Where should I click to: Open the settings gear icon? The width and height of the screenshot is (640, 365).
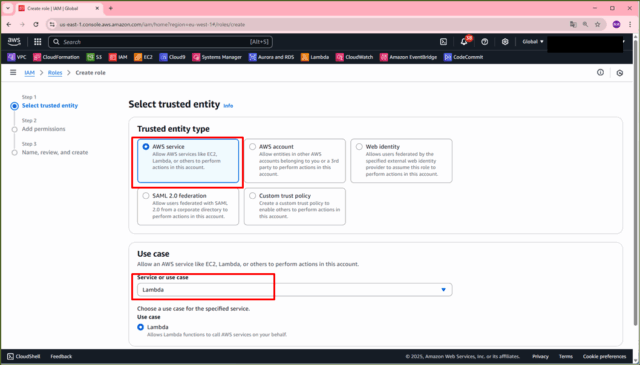click(505, 42)
